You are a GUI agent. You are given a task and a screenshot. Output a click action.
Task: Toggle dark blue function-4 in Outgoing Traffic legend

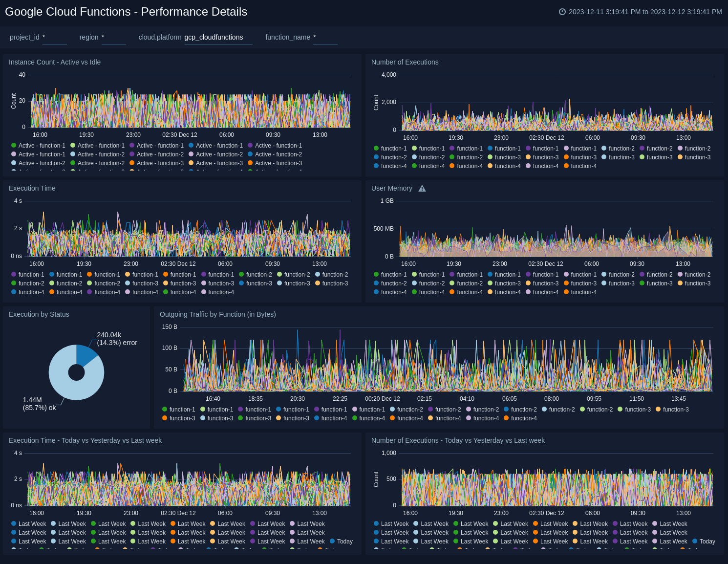331,418
